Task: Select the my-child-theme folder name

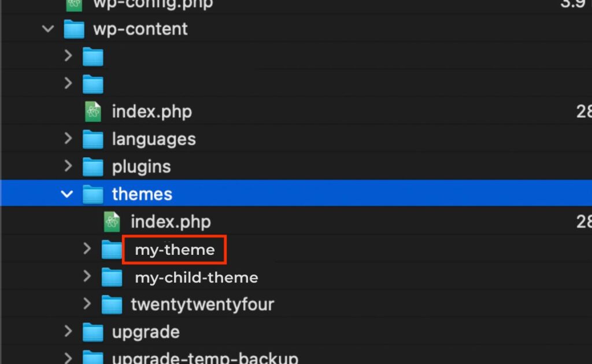Action: (197, 278)
